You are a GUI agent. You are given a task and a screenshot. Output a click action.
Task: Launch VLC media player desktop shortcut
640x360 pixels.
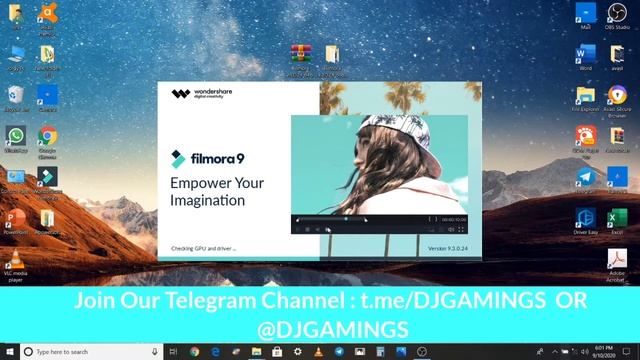16,266
